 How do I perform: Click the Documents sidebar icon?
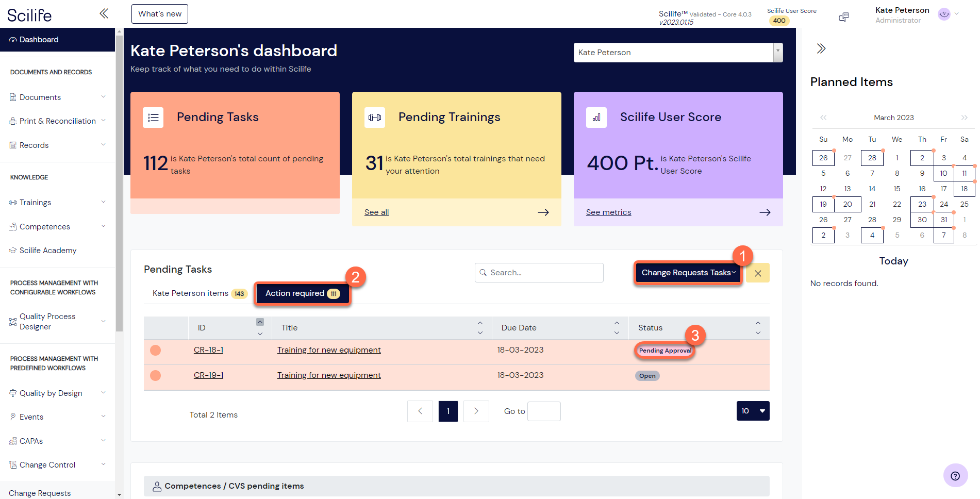(x=13, y=97)
